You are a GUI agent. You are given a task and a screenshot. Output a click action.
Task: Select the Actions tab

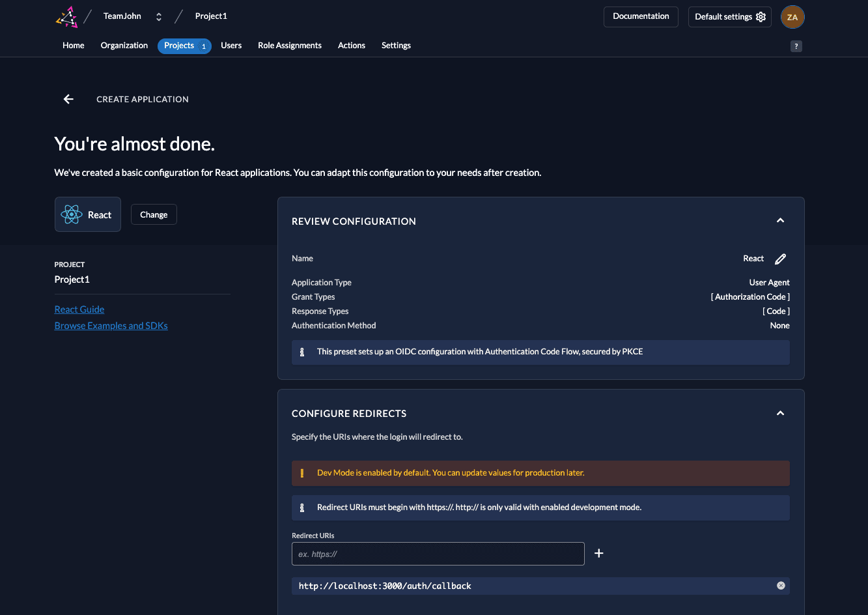[352, 46]
